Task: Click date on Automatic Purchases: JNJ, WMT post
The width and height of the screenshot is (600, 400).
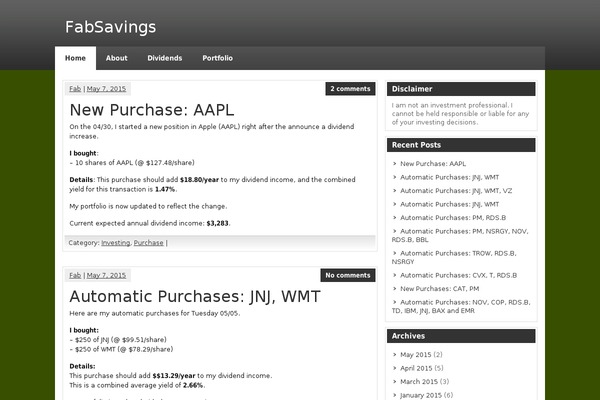Action: pyautogui.click(x=106, y=275)
